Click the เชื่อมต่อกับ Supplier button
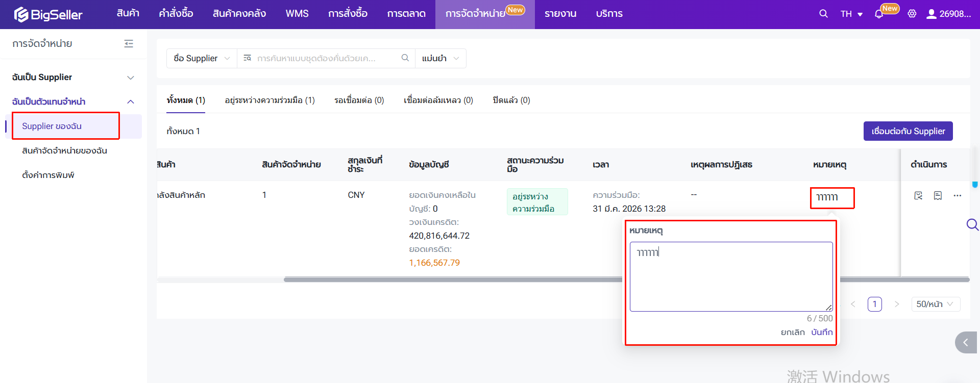Viewport: 980px width, 383px height. [908, 131]
